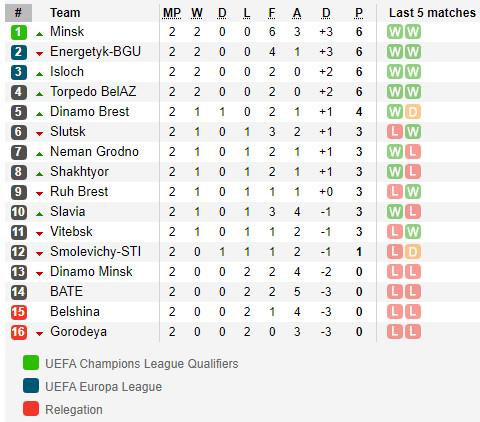Open the Dinamo Minsk team link
480x422 pixels.
[x=91, y=272]
